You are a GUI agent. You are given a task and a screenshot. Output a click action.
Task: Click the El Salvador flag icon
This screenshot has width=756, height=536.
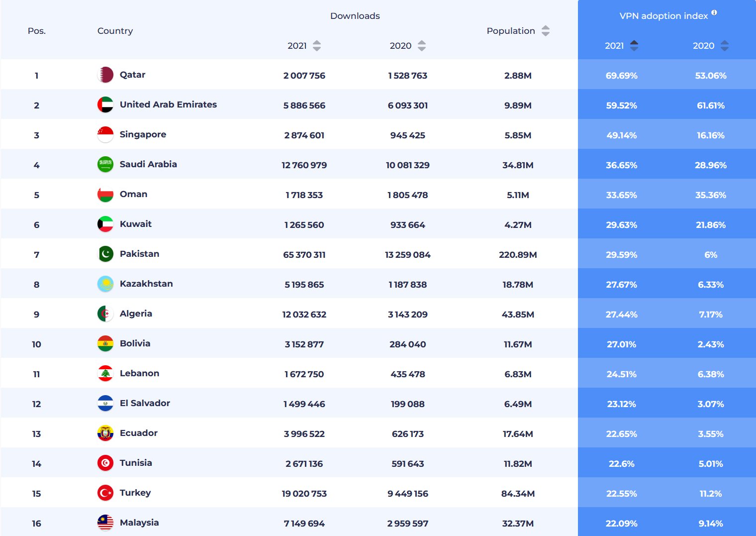[105, 404]
